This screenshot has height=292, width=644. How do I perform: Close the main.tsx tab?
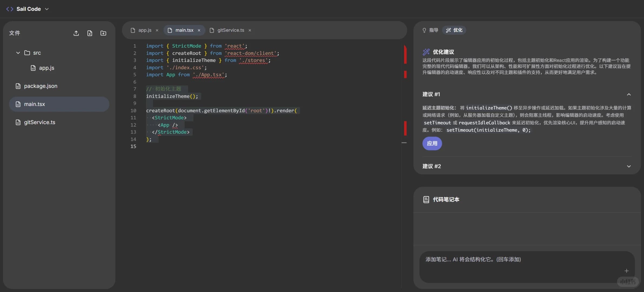(x=199, y=30)
